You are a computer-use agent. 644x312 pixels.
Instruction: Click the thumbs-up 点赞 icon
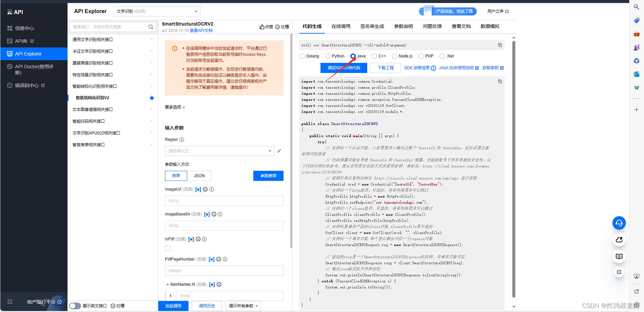tap(262, 27)
